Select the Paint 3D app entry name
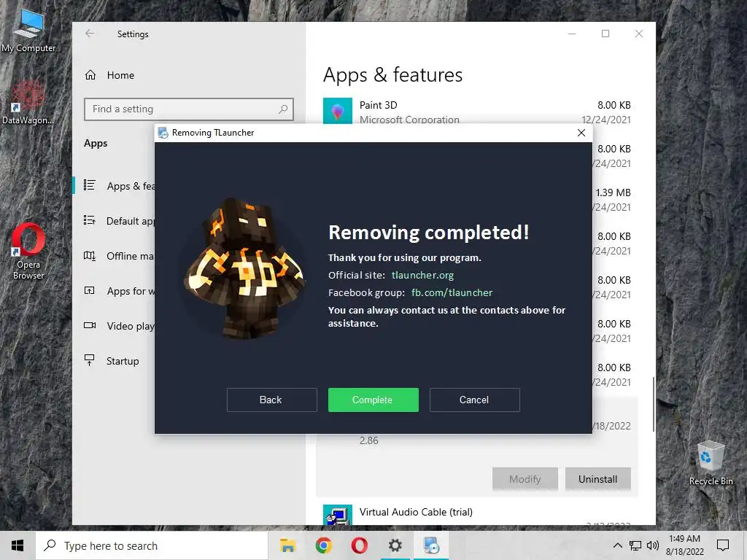 (379, 105)
